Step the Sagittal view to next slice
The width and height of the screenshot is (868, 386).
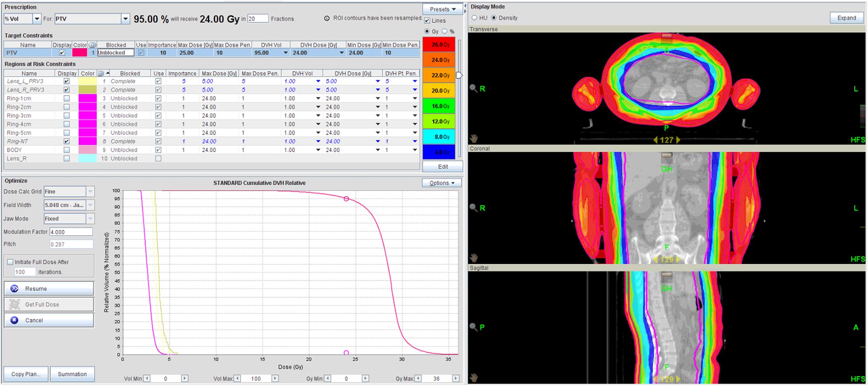678,379
